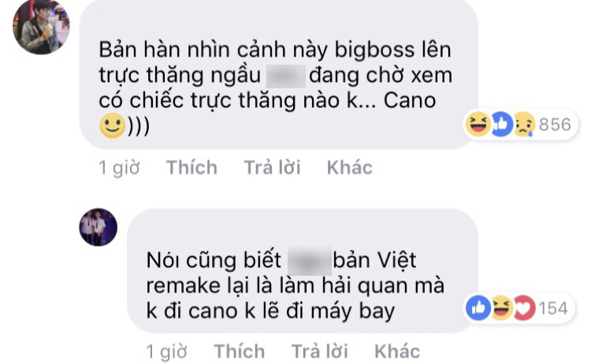
Task: Open the second commenter's profile picture
Action: 98,227
